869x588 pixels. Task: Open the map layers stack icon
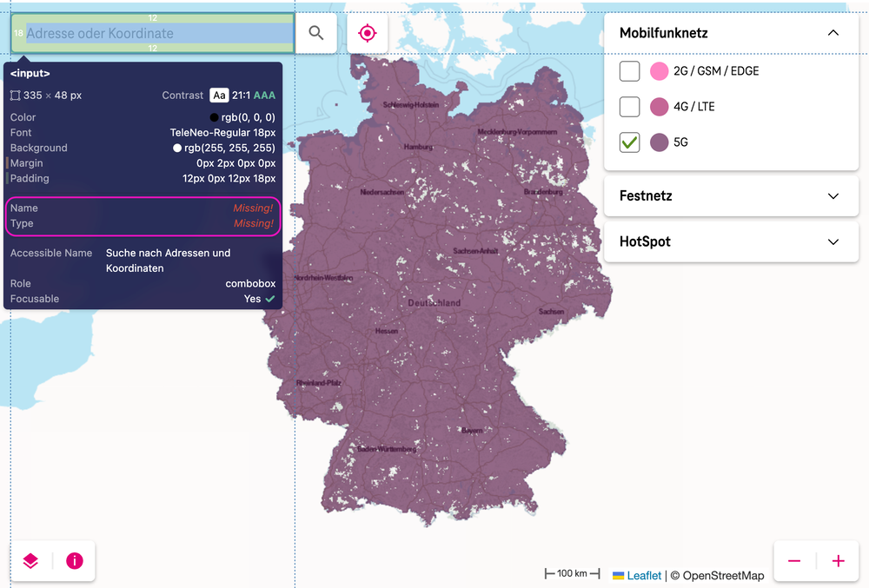(30, 561)
